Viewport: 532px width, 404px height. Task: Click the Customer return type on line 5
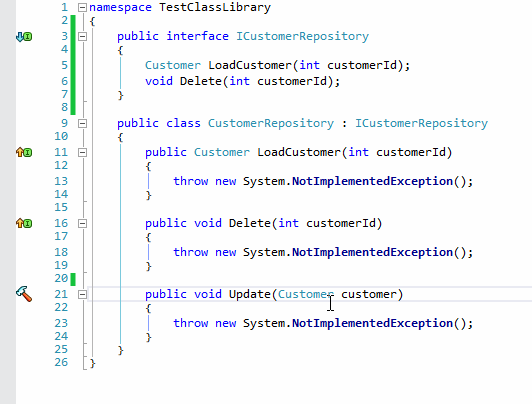pos(173,65)
